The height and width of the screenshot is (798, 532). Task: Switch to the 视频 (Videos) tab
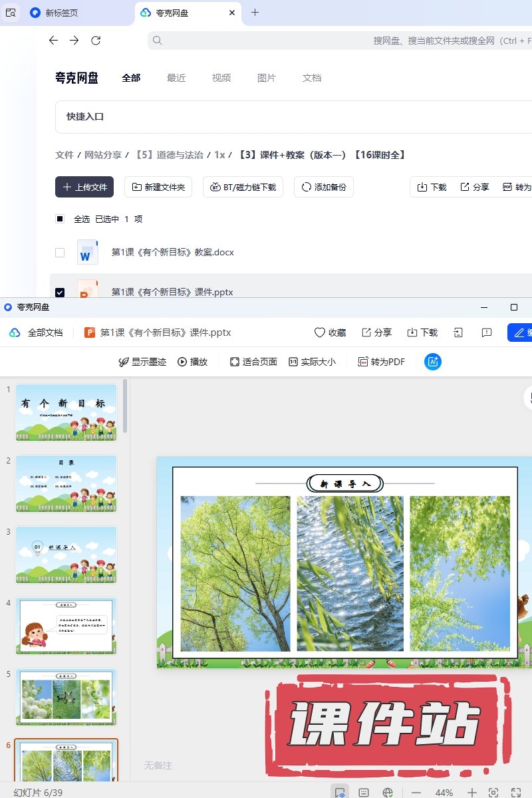[x=221, y=78]
